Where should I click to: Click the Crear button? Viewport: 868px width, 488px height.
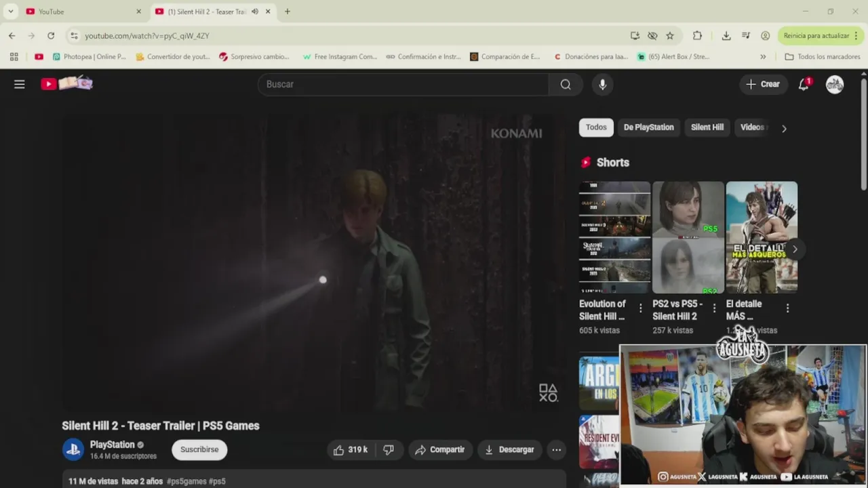763,84
